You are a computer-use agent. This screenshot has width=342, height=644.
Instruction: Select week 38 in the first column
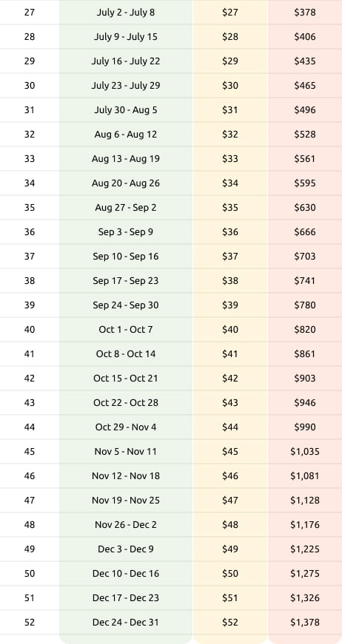coord(30,281)
